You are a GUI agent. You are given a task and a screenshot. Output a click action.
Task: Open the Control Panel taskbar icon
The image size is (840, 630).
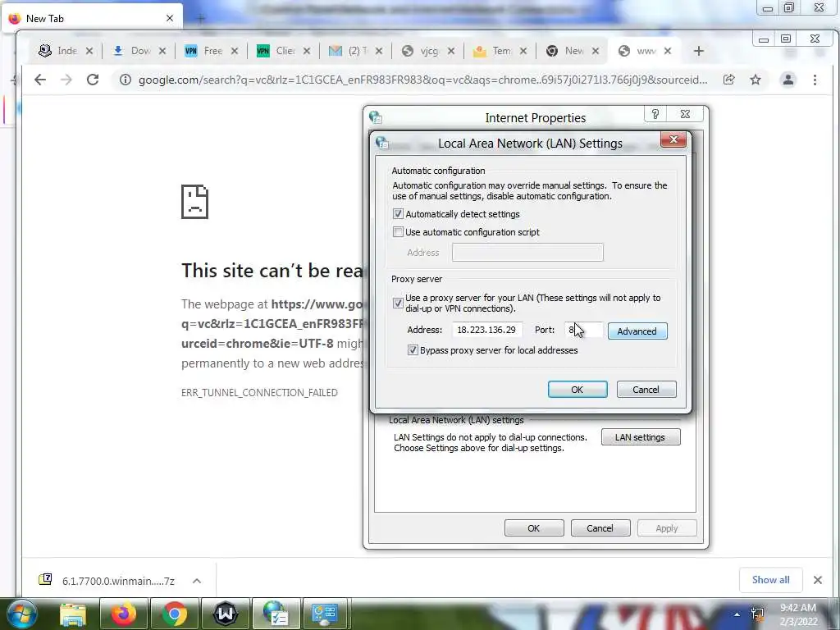point(325,614)
